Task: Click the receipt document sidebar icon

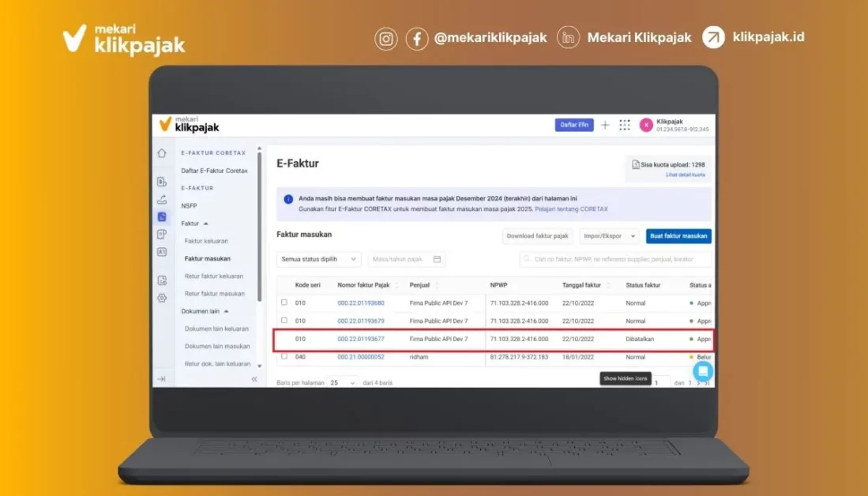Action: [162, 234]
